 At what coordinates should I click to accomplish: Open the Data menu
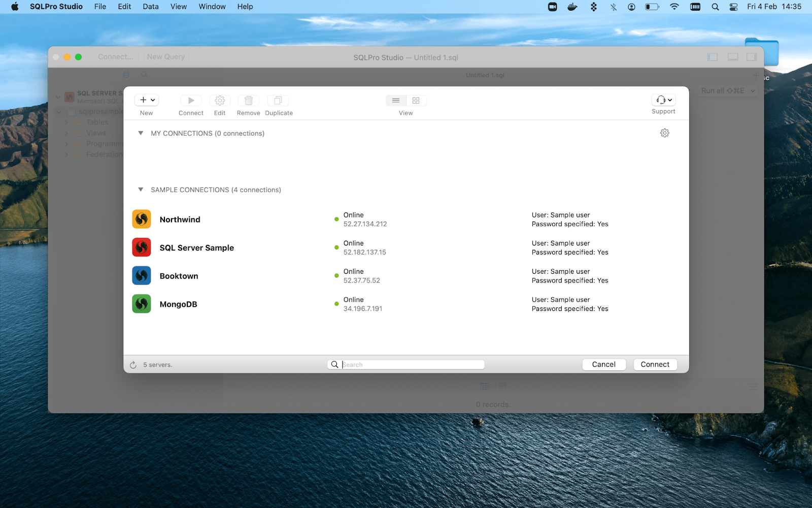tap(150, 7)
